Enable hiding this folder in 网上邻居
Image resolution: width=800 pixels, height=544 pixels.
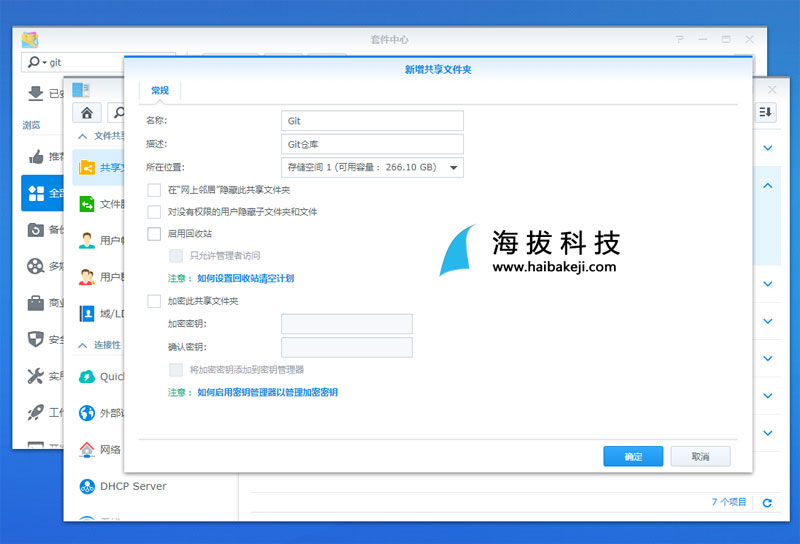pos(154,190)
